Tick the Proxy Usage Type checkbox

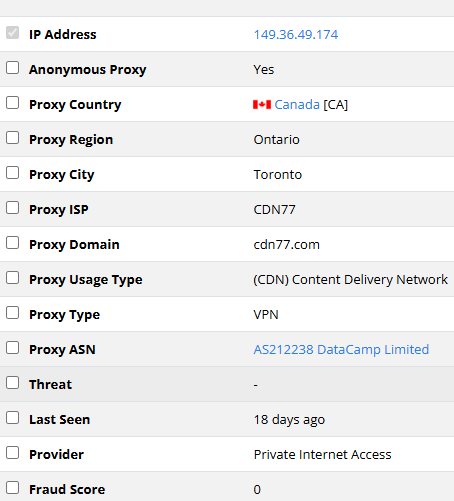point(13,278)
